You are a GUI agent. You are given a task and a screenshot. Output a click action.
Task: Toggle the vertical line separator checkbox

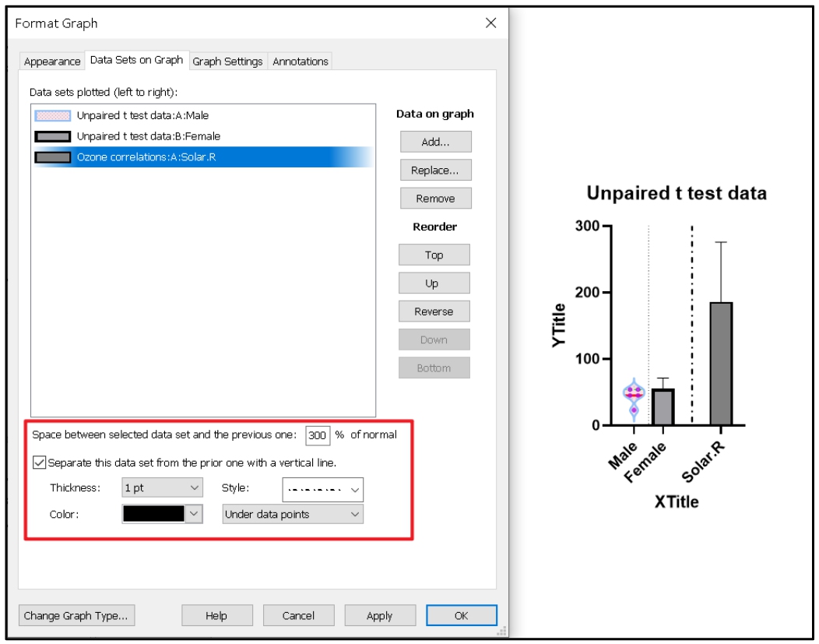click(x=39, y=463)
